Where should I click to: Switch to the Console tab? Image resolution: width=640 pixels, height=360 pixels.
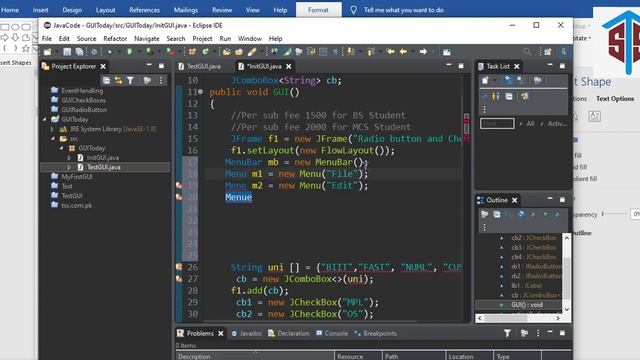click(x=332, y=333)
